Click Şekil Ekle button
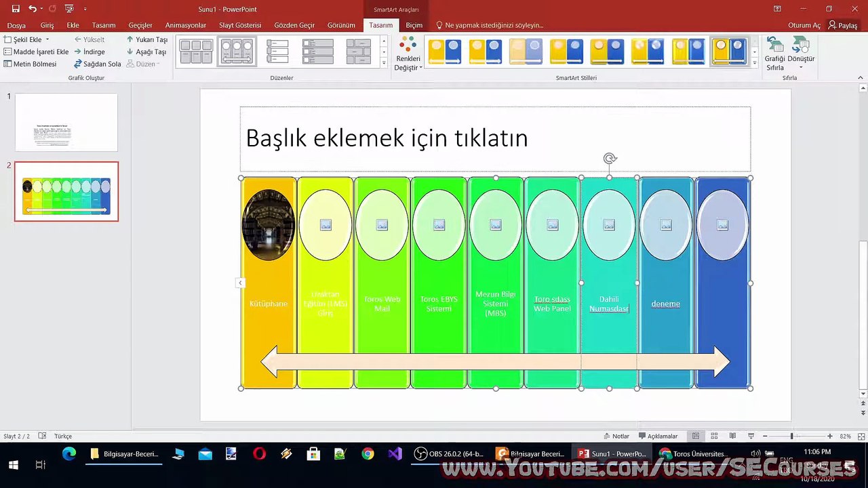Image resolution: width=868 pixels, height=488 pixels. (24, 40)
